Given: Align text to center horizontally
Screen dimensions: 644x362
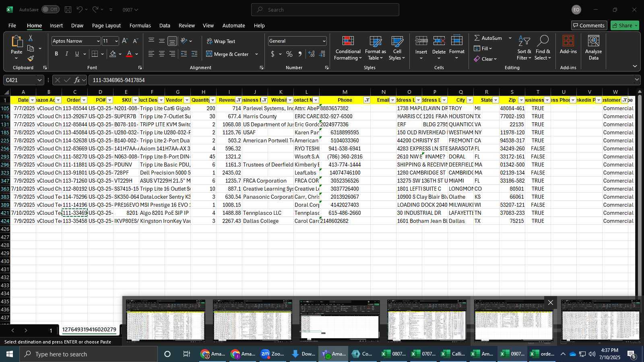Looking at the screenshot, I should 162,54.
